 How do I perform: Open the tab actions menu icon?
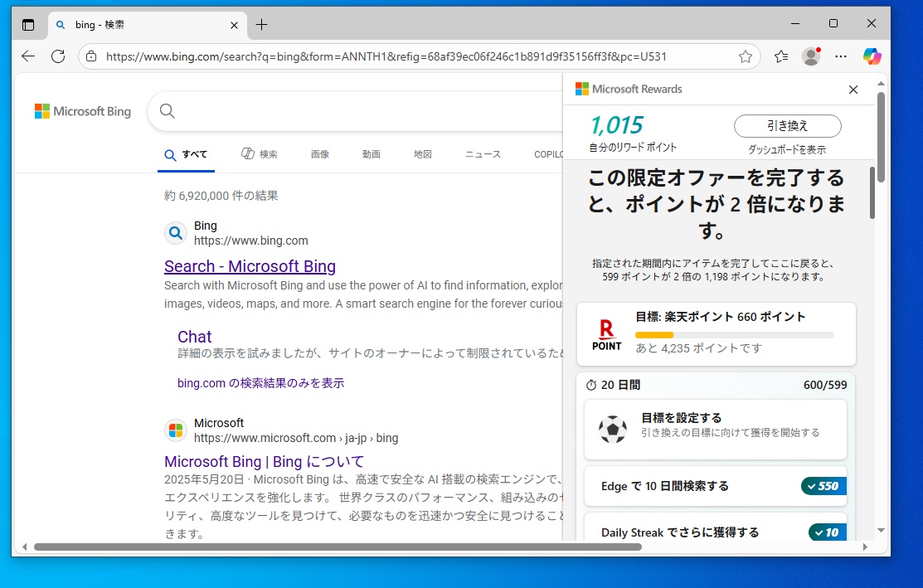pos(28,25)
